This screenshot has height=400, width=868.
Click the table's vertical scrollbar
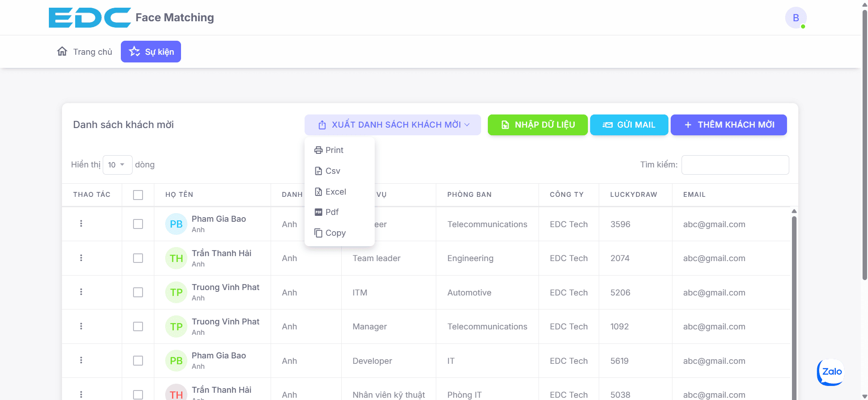pyautogui.click(x=794, y=308)
